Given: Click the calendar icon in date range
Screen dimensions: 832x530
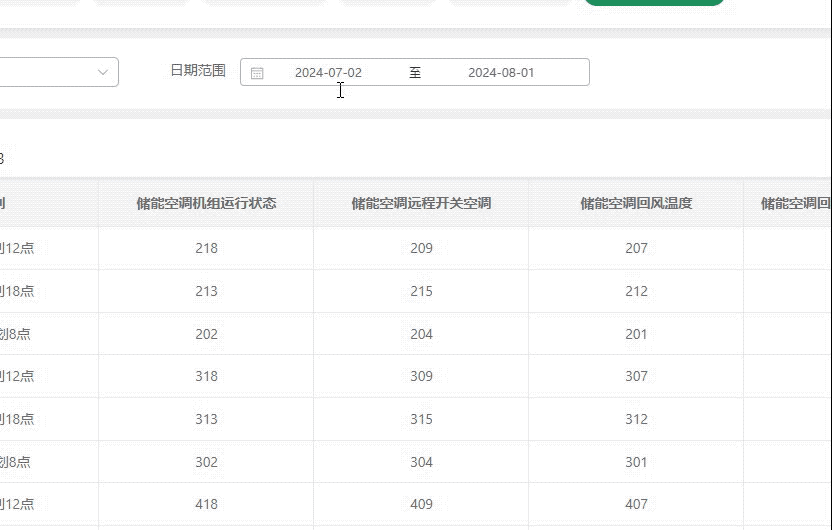Looking at the screenshot, I should pyautogui.click(x=257, y=73).
